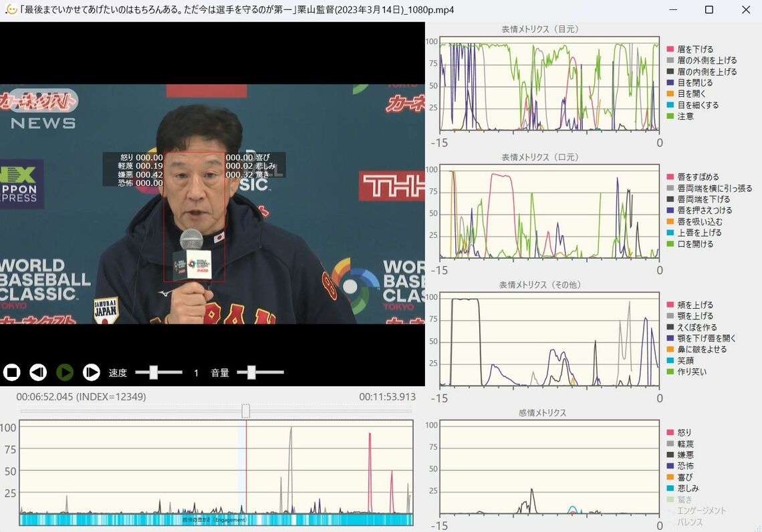Toggle the えくぼを作る legend entry

point(692,327)
